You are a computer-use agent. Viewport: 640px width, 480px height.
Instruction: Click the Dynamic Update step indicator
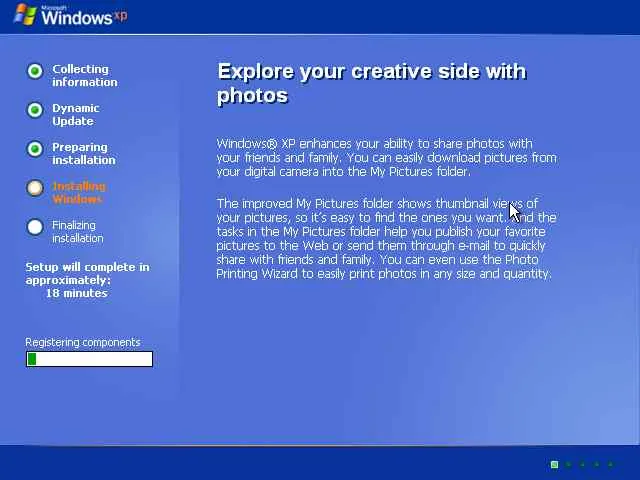pos(35,110)
